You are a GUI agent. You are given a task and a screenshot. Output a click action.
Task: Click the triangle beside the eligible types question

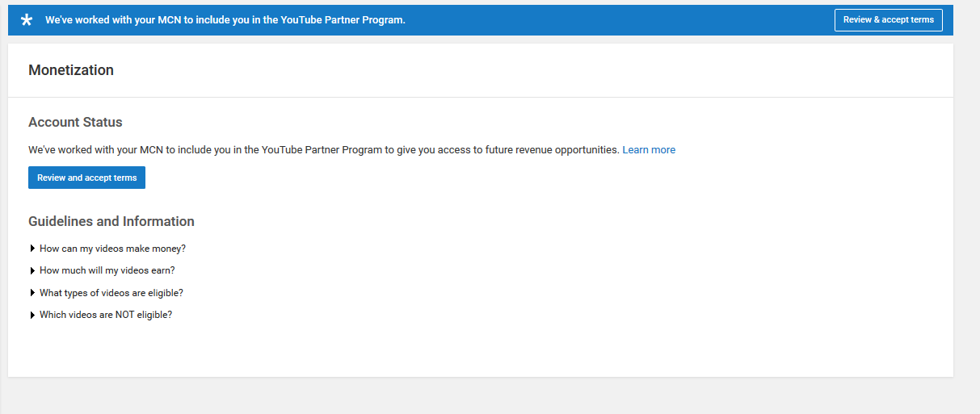point(32,293)
